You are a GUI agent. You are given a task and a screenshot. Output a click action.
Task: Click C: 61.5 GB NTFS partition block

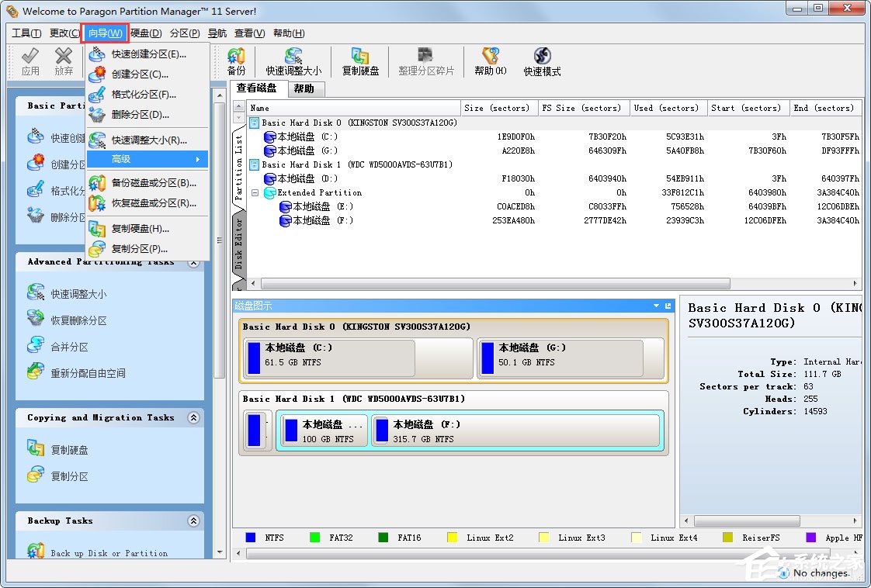[358, 358]
